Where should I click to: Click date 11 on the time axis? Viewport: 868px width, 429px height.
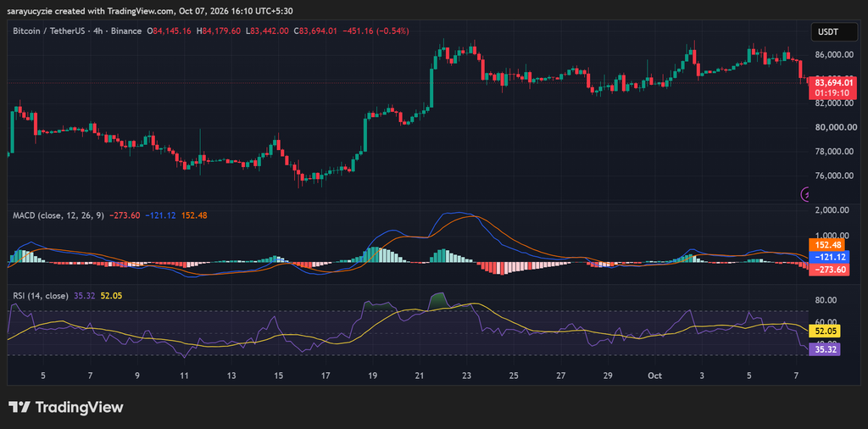pyautogui.click(x=184, y=376)
